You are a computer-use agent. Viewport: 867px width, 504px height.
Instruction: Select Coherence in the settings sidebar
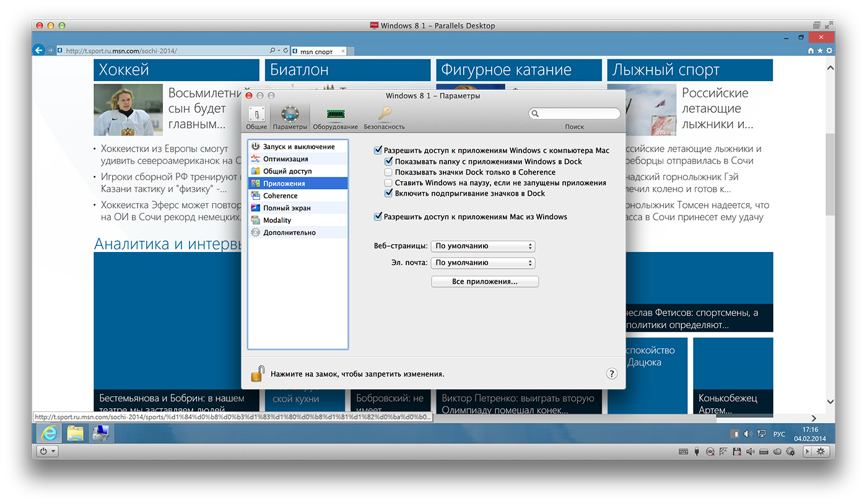280,196
